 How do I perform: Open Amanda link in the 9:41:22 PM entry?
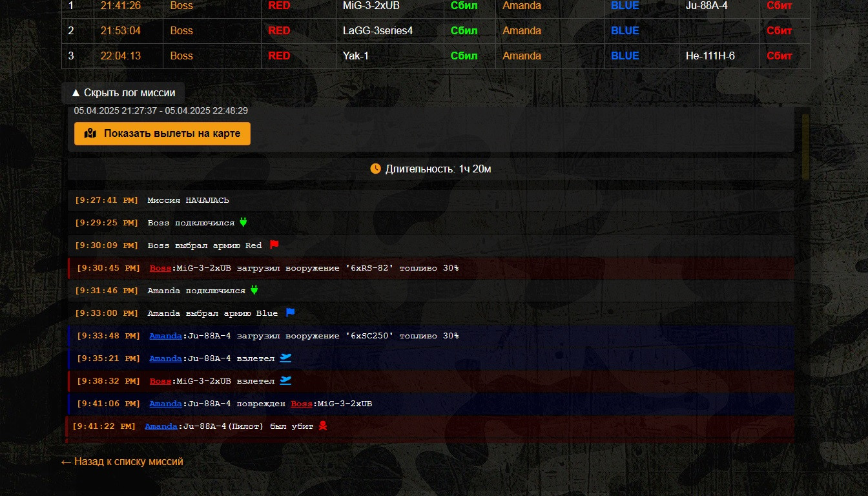tap(161, 426)
